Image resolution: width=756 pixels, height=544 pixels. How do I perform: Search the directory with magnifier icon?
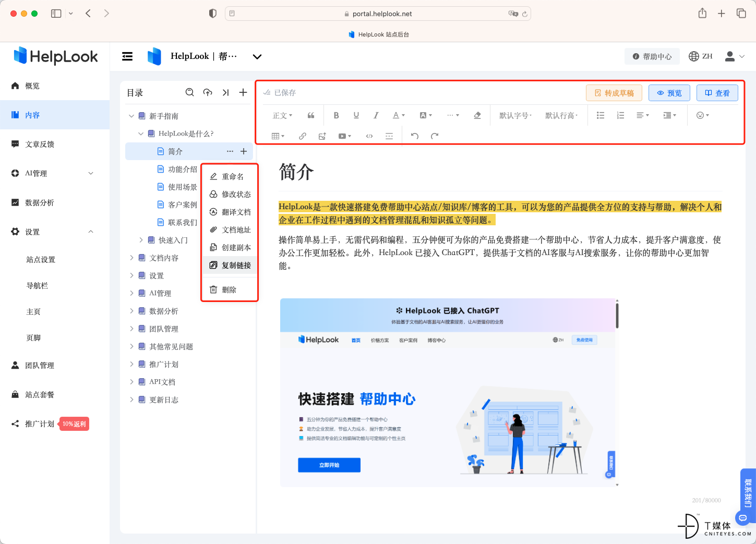[190, 92]
